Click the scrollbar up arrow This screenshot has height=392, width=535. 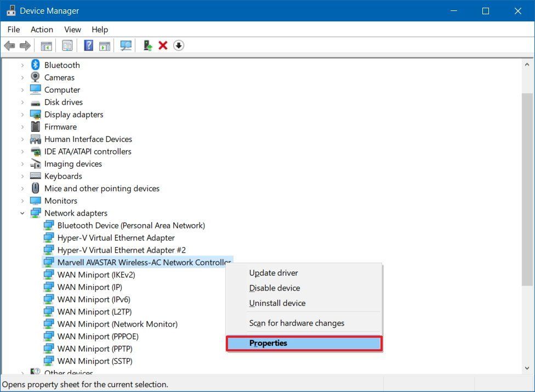tap(527, 64)
